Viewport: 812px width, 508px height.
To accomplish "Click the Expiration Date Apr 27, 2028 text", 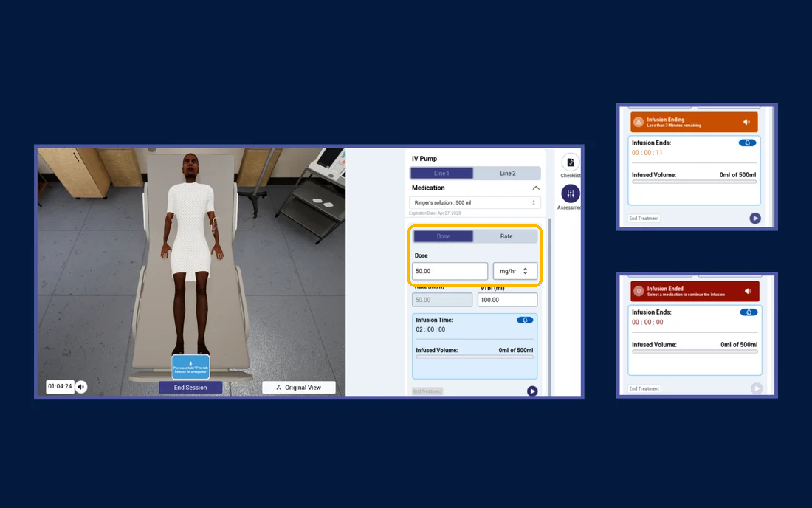I will 435,213.
